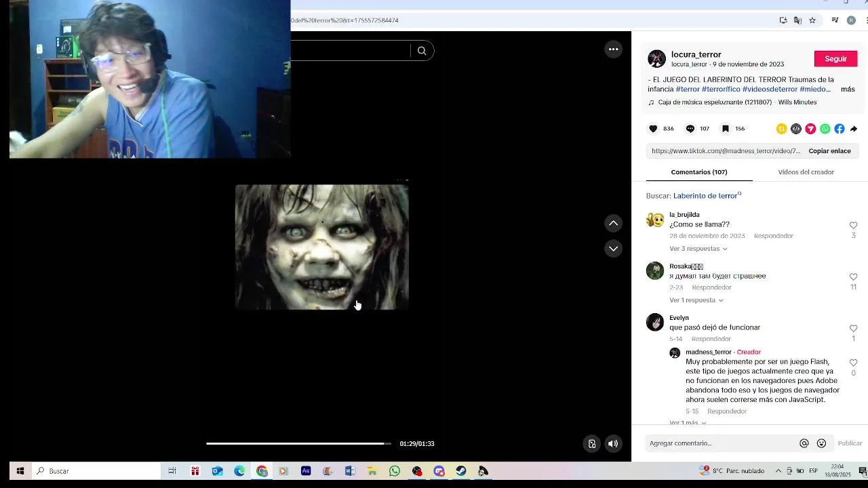Image resolution: width=868 pixels, height=488 pixels.
Task: Click the Seguir button
Action: point(835,59)
